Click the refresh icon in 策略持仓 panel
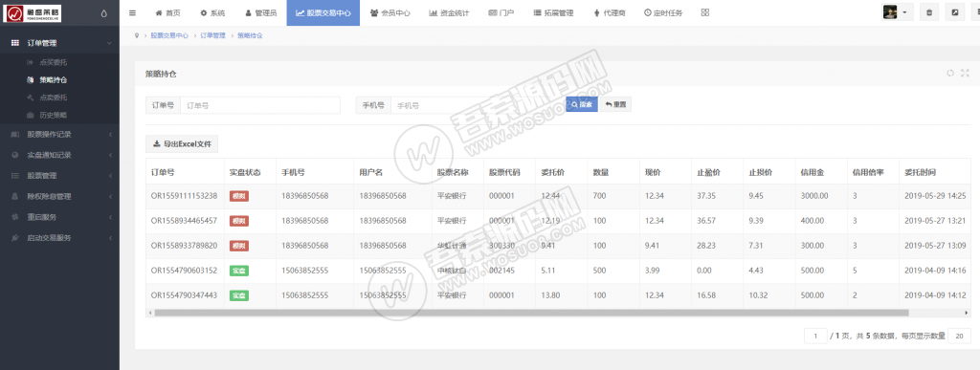This screenshot has height=370, width=980. 950,73
